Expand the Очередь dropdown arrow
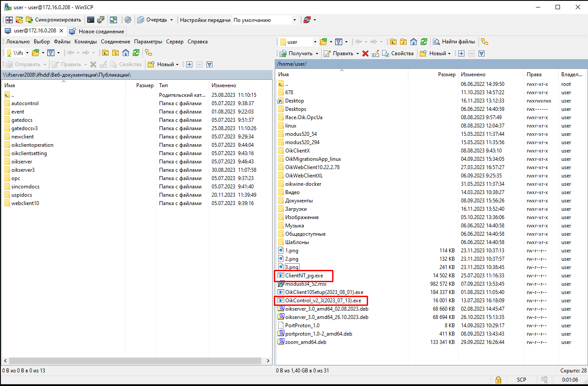588x386 pixels. pyautogui.click(x=171, y=20)
